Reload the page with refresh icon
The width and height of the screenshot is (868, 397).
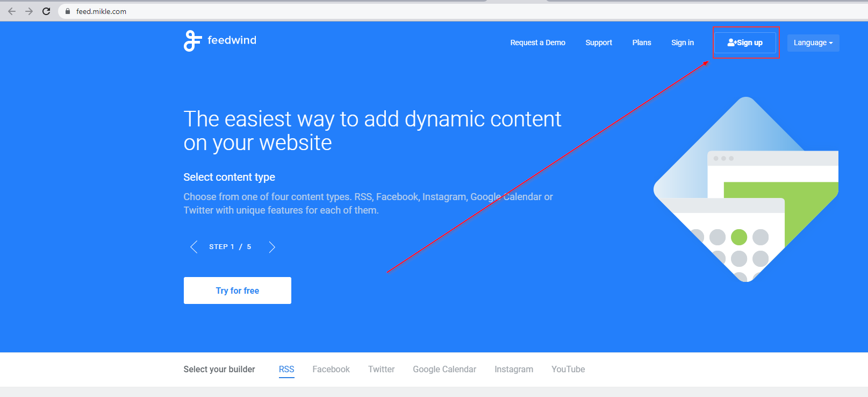coord(46,11)
